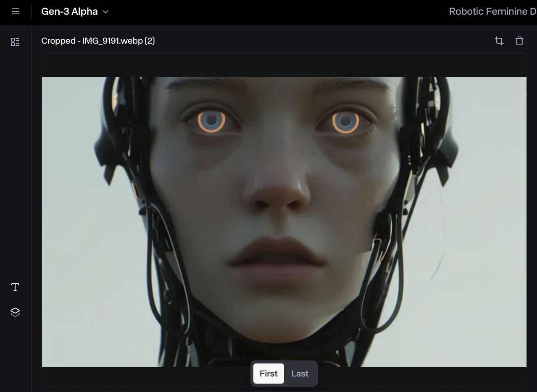Switch image to Last frame
The image size is (537, 392).
tap(300, 374)
